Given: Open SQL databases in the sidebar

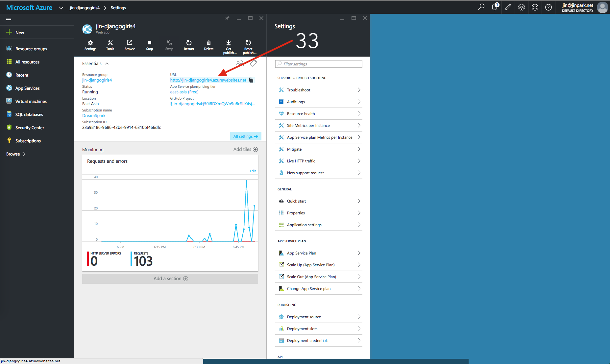Looking at the screenshot, I should click(x=29, y=114).
